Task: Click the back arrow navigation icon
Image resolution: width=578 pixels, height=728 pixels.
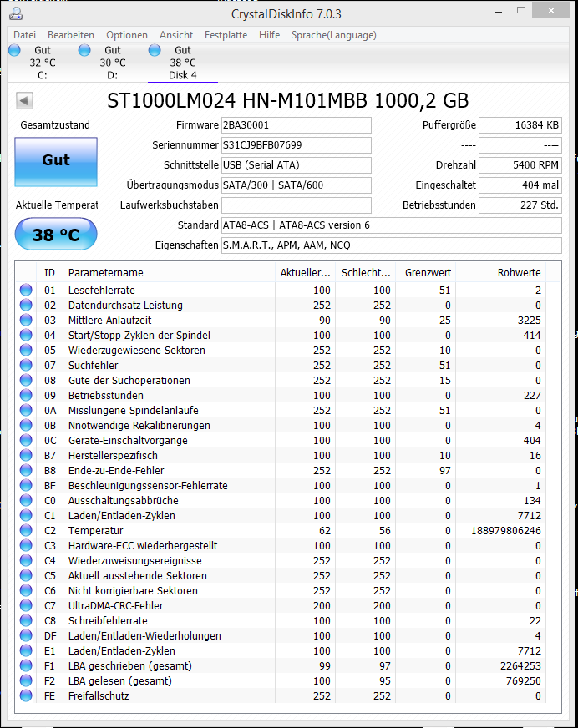Action: 24,100
